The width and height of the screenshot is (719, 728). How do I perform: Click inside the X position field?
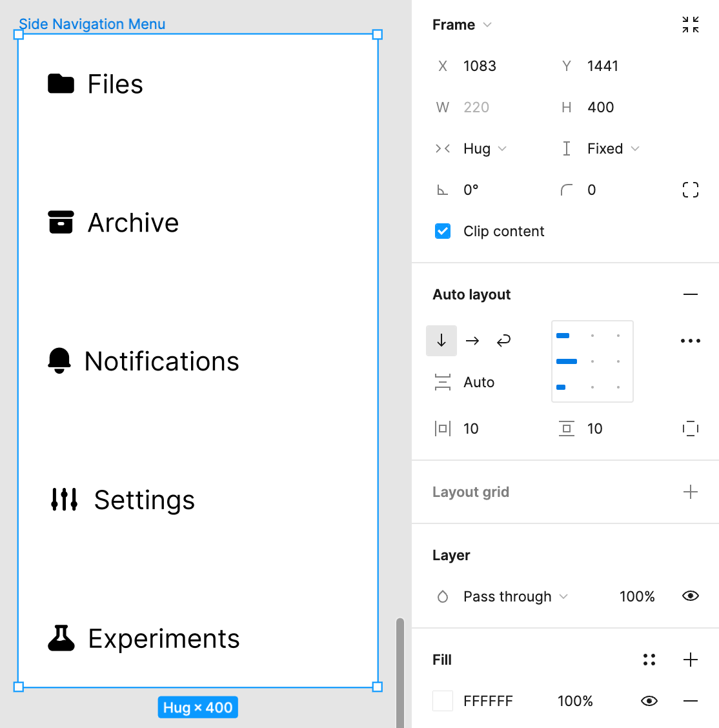479,65
